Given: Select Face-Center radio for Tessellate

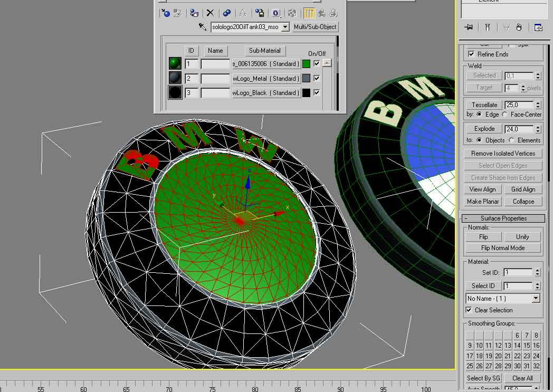Looking at the screenshot, I should [504, 114].
